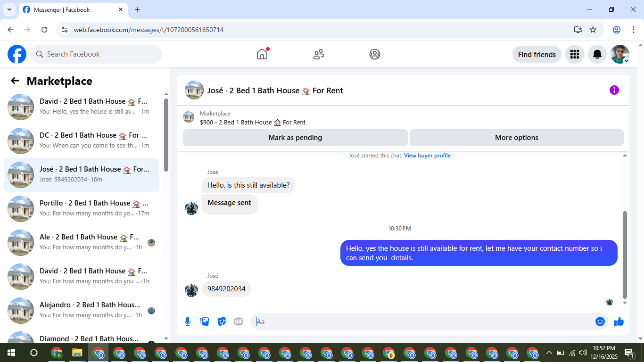Screen dimensions: 644x362
Task: Expand the Chrome tab search dropdown
Action: click(9, 9)
